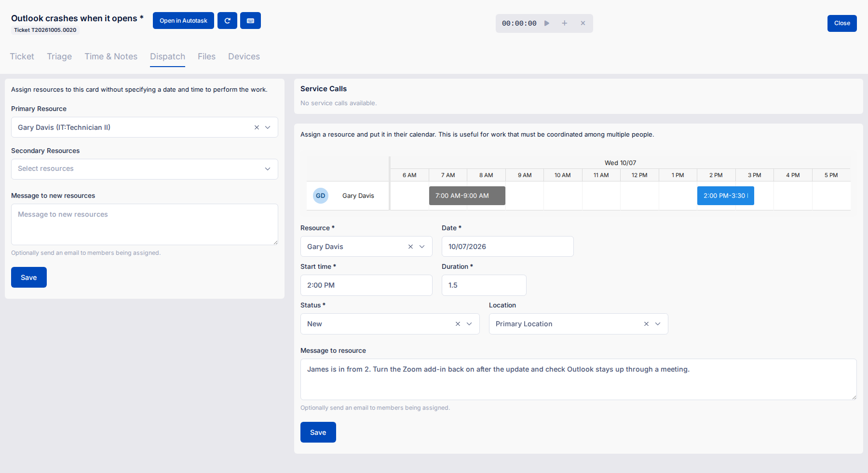Screen dimensions: 868x473
Task: Click the Date field showing 10/07/2026
Action: [x=508, y=247]
